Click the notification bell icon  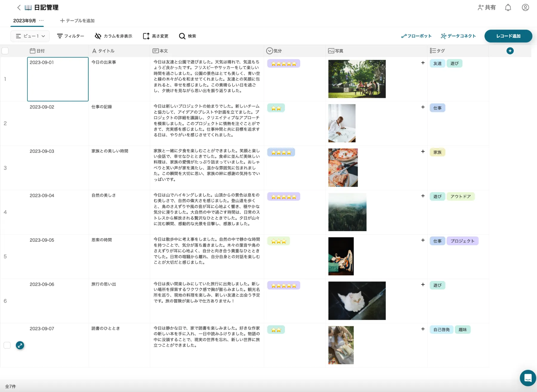[508, 7]
